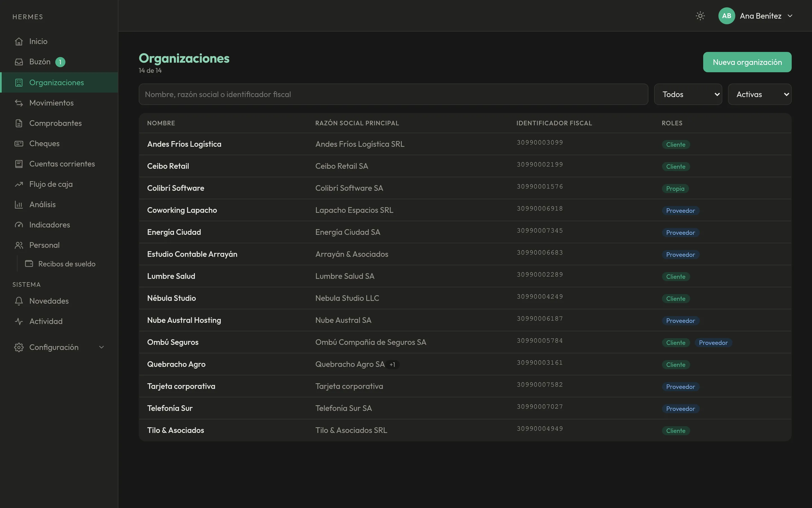Click the Proveedor tag on Ombú Seguros row

[x=713, y=343]
